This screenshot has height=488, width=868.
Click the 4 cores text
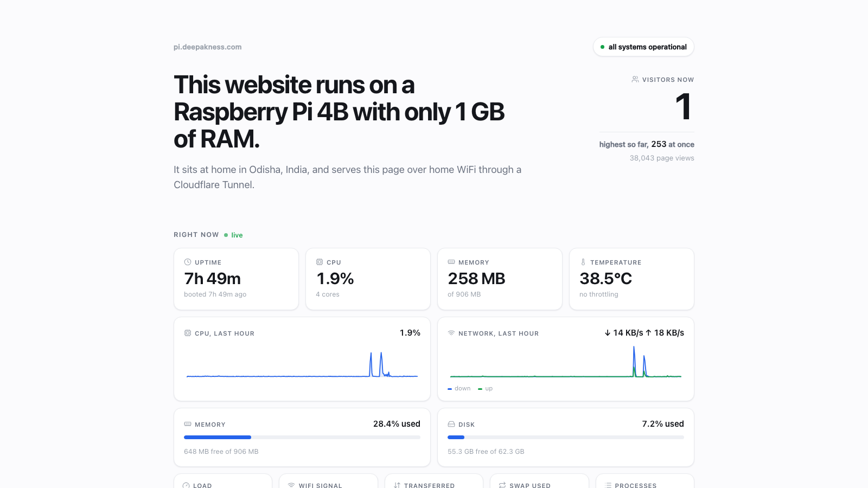[x=328, y=294]
